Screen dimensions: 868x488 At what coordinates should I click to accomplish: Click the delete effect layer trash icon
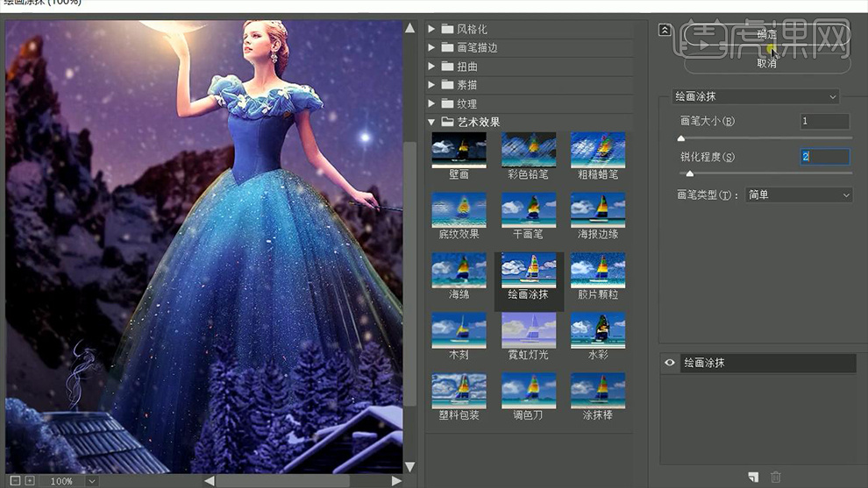[775, 477]
